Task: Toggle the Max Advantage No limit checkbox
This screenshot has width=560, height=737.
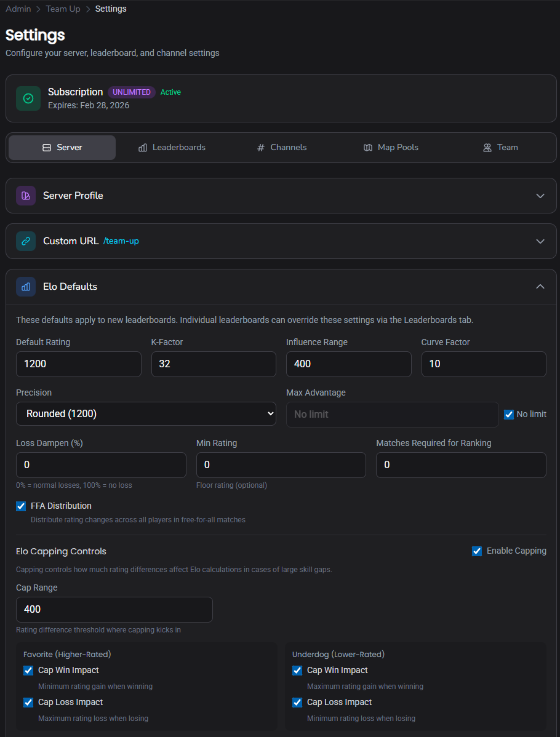Action: pos(509,415)
